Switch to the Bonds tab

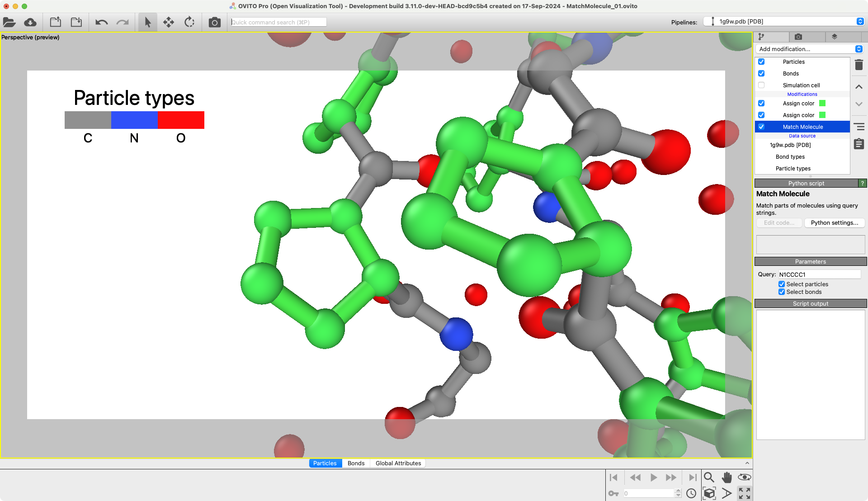click(x=356, y=463)
